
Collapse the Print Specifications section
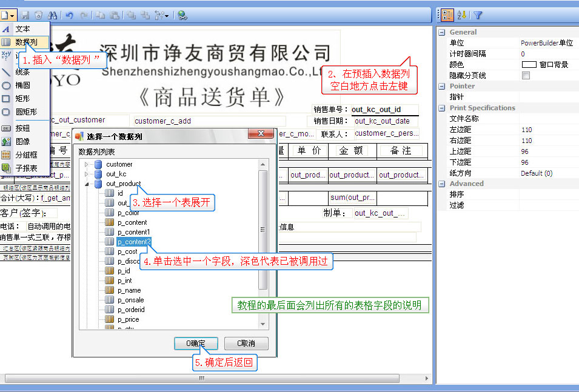(442, 108)
